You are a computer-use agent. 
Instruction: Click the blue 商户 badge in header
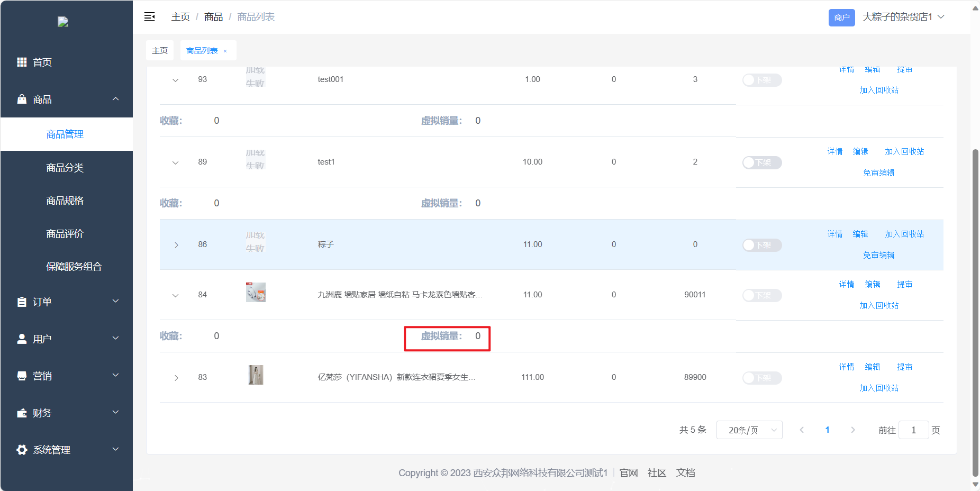point(841,17)
